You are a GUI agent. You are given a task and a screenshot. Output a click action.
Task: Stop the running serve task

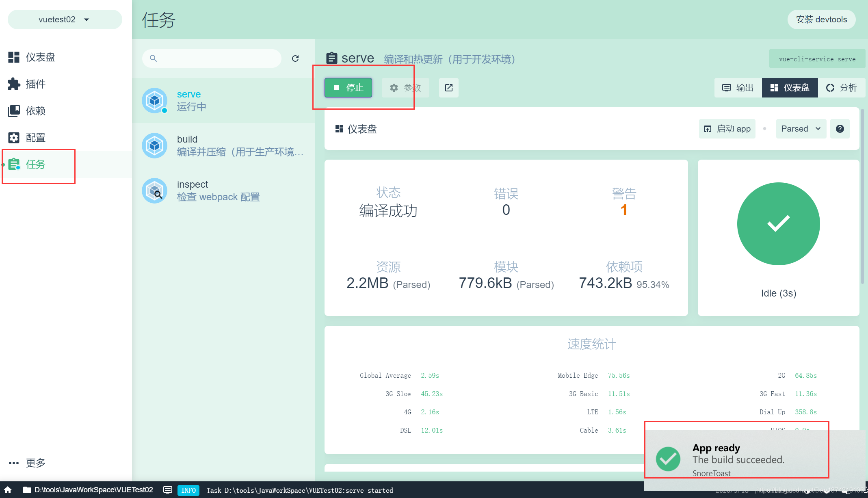[x=348, y=88]
